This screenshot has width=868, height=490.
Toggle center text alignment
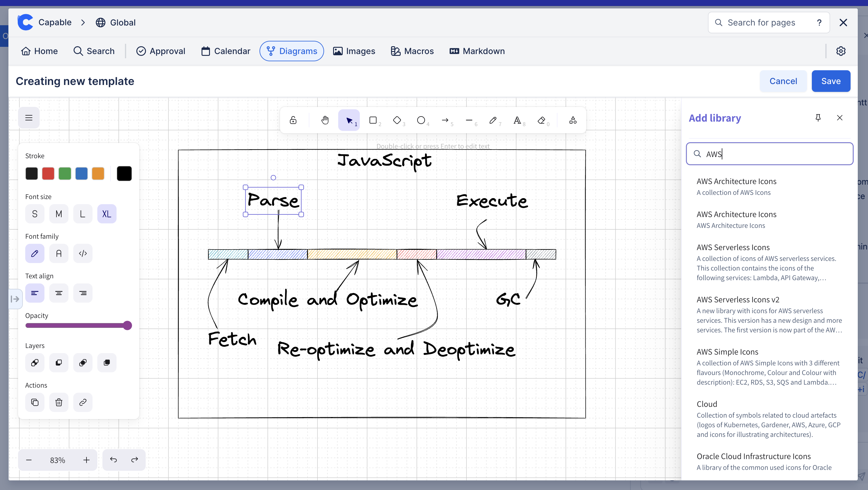[59, 293]
